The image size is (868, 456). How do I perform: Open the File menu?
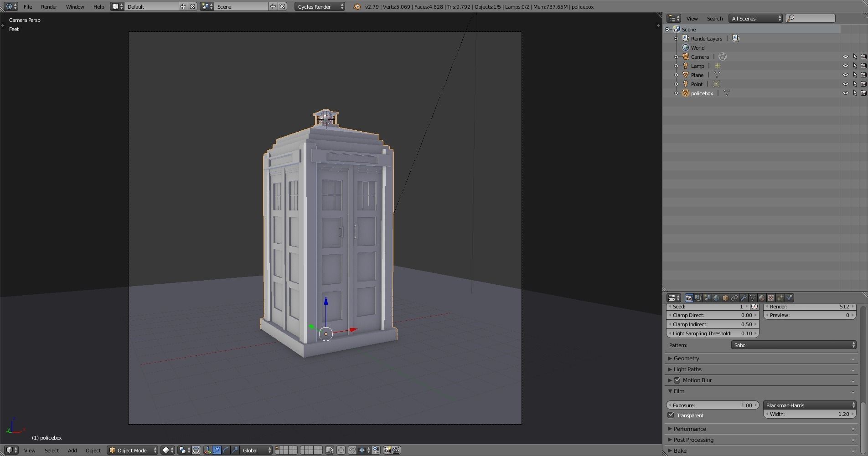click(x=28, y=6)
